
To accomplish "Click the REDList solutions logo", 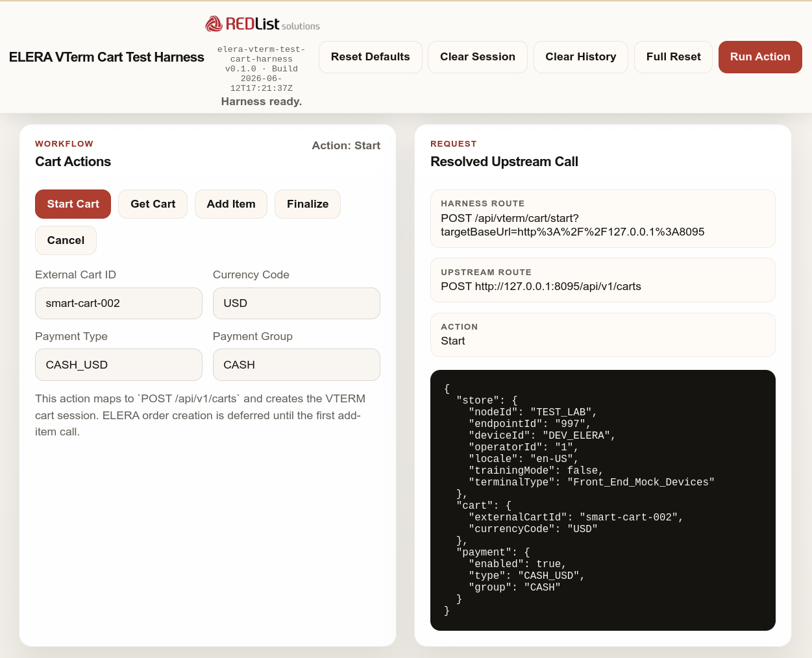I will coord(262,24).
